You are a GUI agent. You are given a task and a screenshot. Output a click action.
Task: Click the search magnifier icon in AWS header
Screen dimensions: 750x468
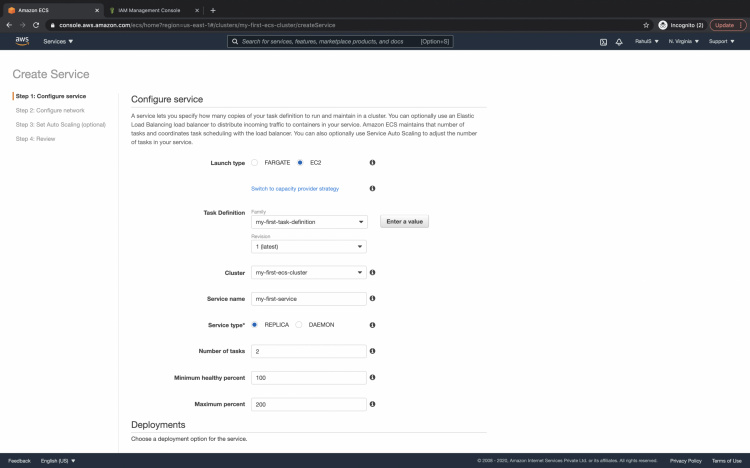235,42
